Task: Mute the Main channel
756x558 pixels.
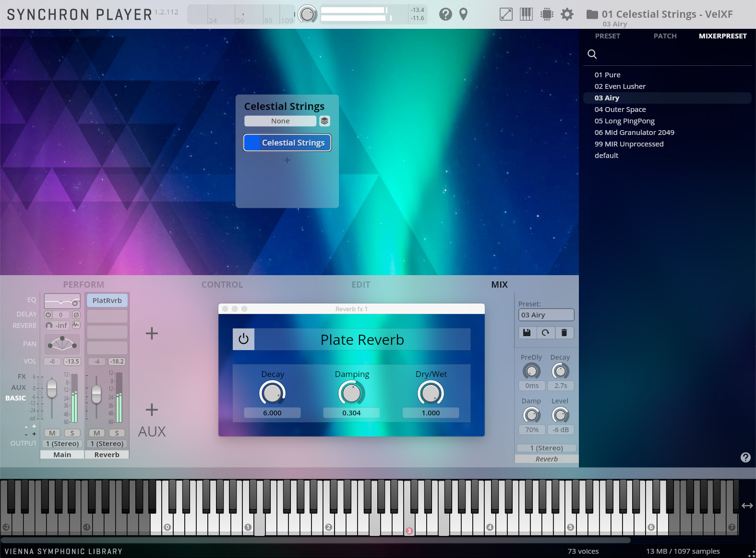Action: point(52,433)
